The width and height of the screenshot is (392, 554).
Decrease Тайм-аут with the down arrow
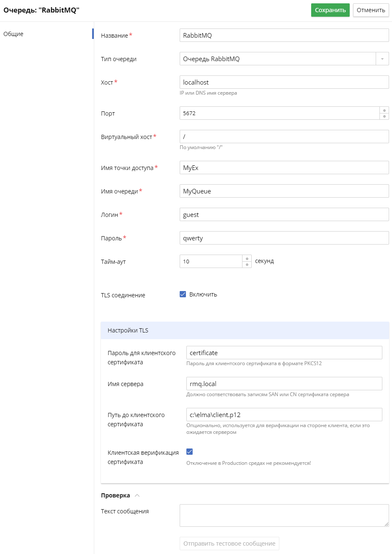pyautogui.click(x=247, y=265)
